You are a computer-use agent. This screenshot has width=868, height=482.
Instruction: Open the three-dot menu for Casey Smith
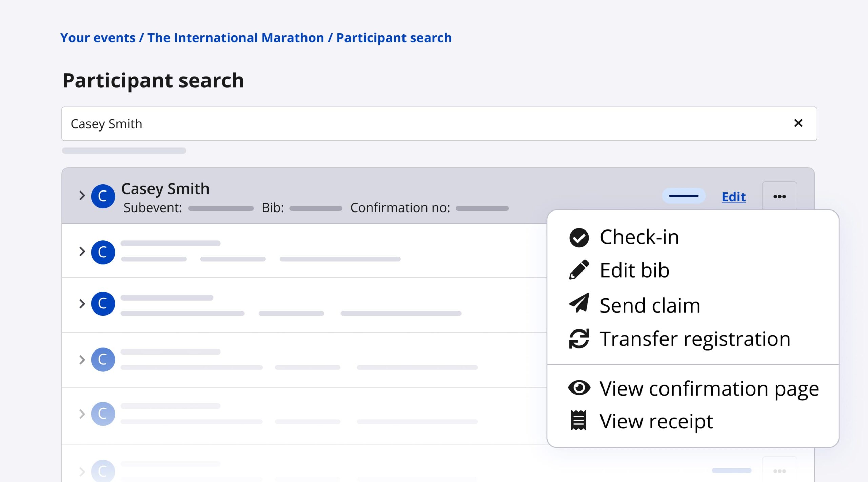click(779, 196)
